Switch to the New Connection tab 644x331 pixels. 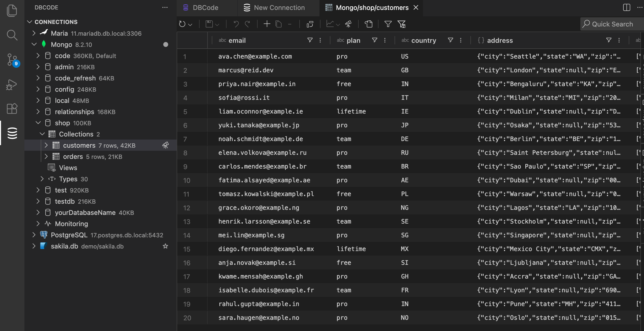coord(278,8)
